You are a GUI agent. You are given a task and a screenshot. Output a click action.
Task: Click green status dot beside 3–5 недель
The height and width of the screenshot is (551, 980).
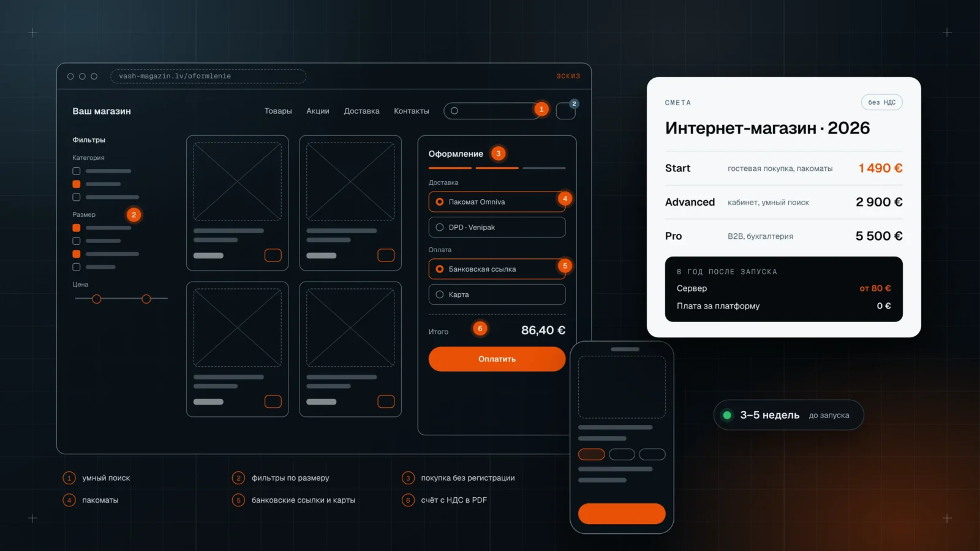click(x=727, y=415)
